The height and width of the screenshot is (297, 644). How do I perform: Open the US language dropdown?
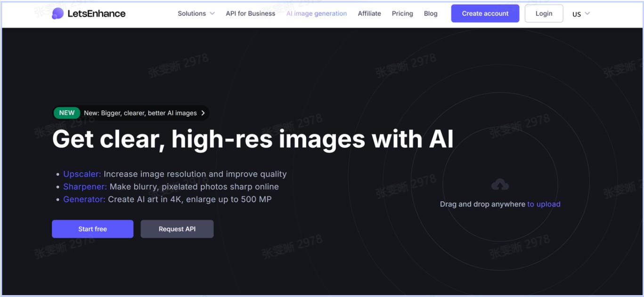point(580,14)
